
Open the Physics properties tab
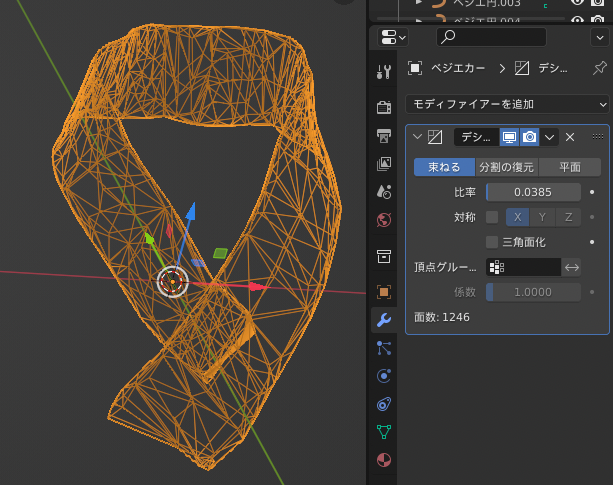point(384,376)
